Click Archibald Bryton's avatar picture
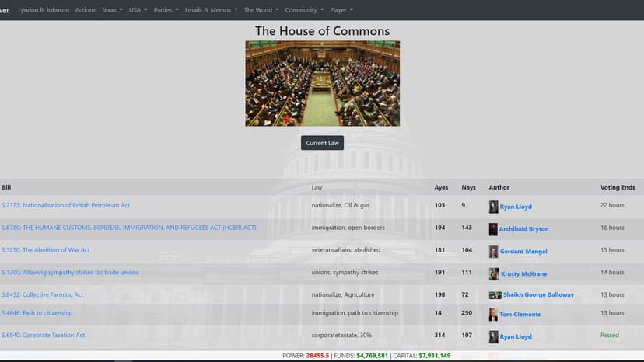 pos(493,229)
